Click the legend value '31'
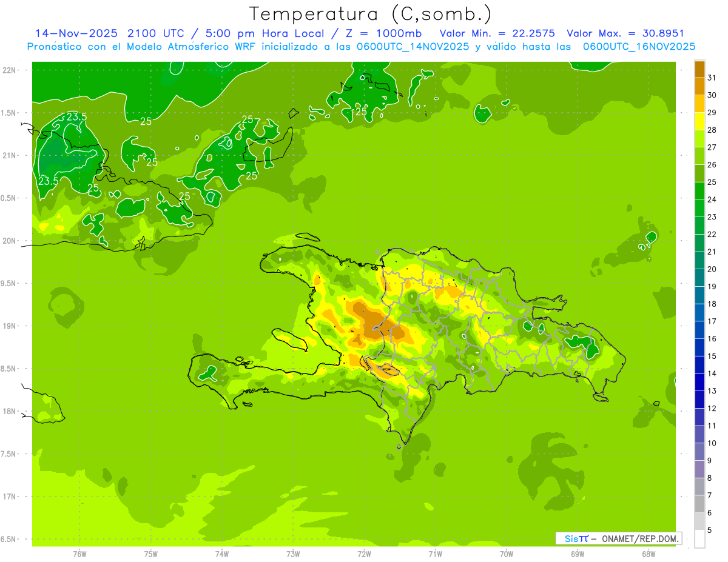728x562 pixels. click(x=712, y=78)
